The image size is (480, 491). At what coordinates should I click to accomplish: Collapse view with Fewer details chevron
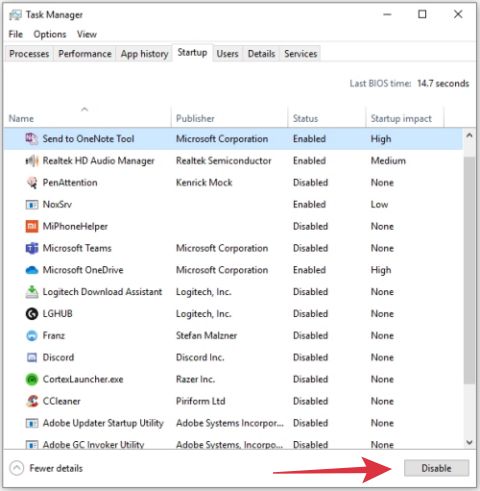tap(17, 468)
